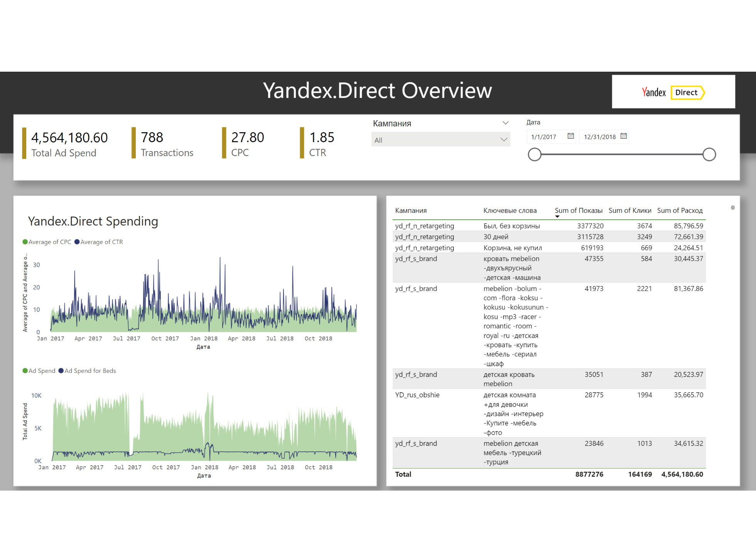Click the Yandex Direct logo image
756x533 pixels.
(673, 92)
